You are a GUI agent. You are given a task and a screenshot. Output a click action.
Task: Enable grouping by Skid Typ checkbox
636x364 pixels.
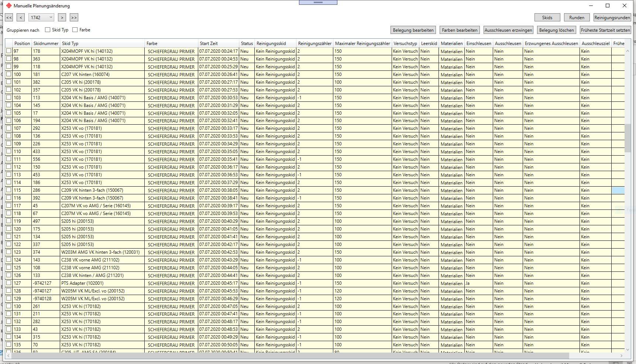[48, 30]
